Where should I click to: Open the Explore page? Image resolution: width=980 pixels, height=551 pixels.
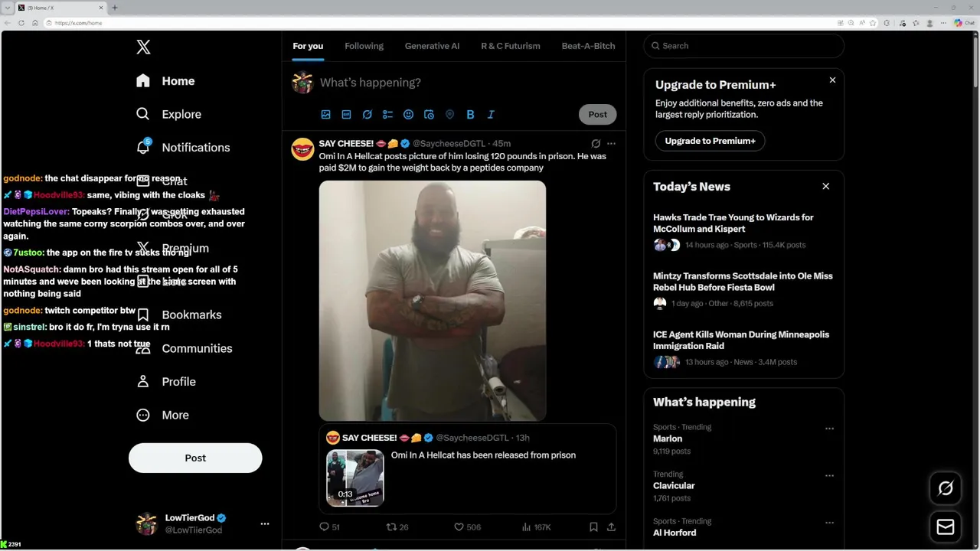point(168,114)
